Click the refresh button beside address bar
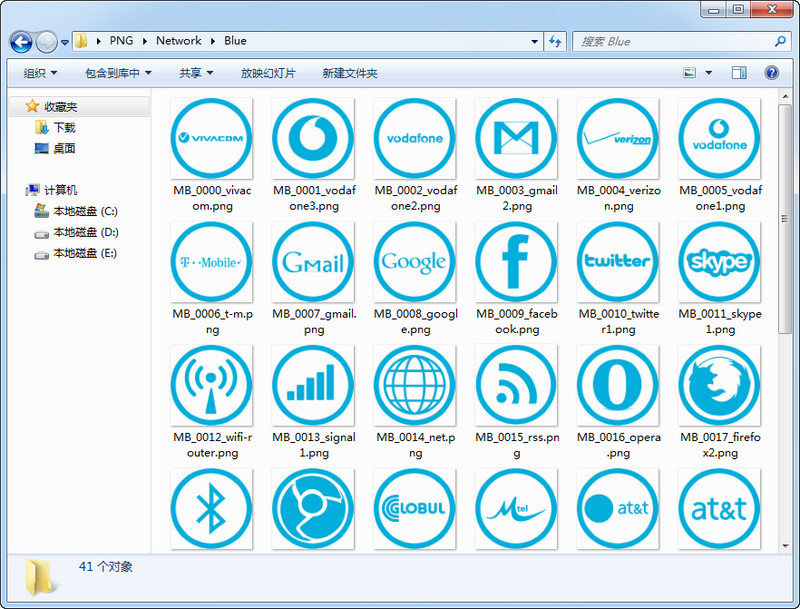The height and width of the screenshot is (609, 800). click(x=556, y=42)
